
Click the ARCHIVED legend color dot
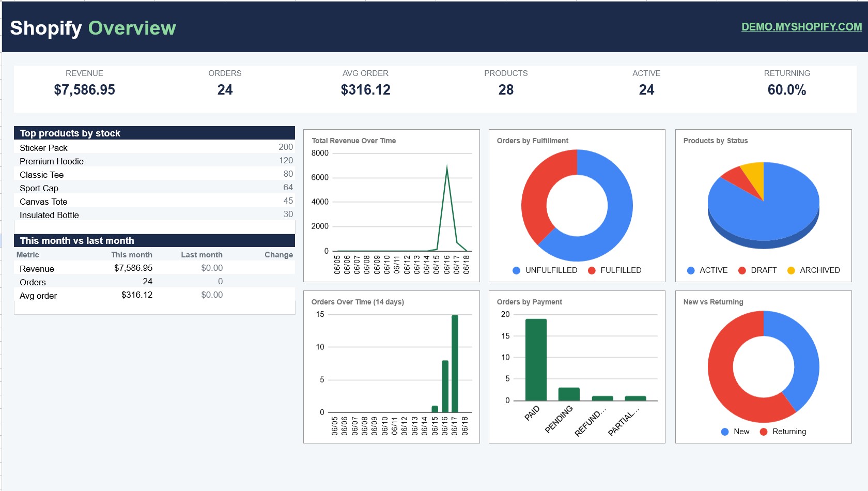coord(791,270)
